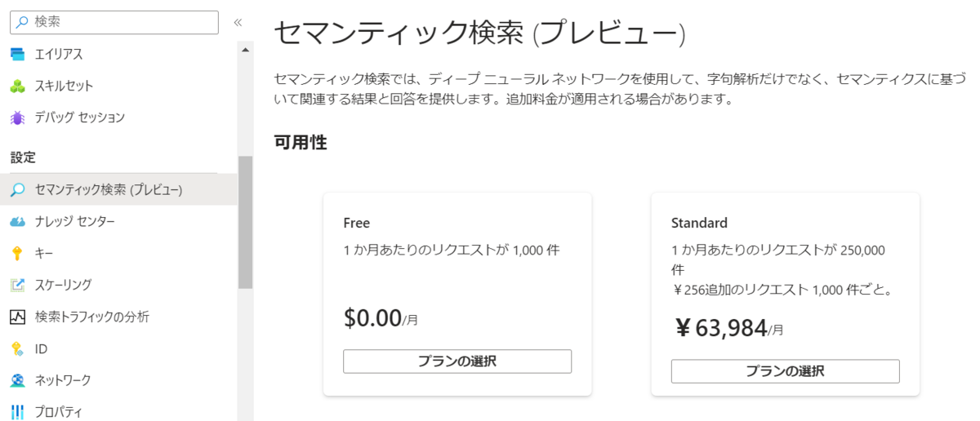Click the ナレッジ センター cloud icon

click(17, 222)
